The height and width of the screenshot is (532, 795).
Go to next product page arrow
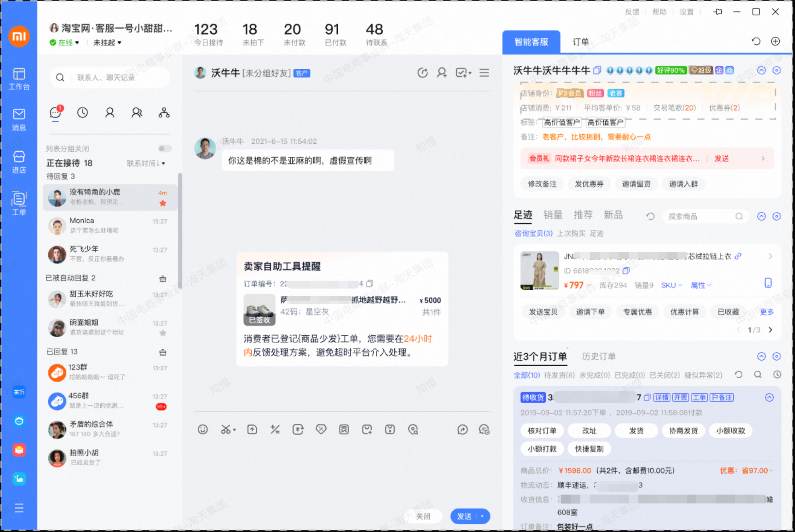click(x=770, y=330)
